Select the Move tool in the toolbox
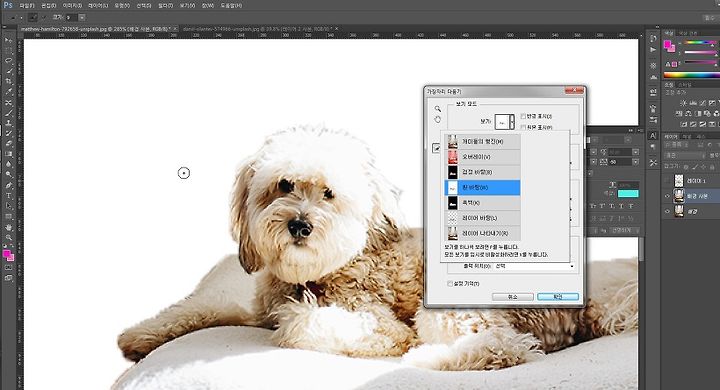Screen dimensions: 720x390 pos(8,40)
